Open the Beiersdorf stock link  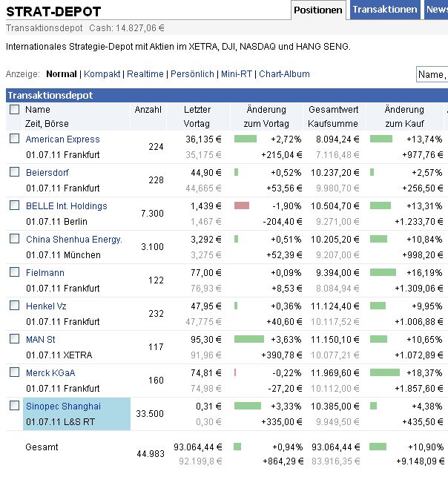(x=47, y=173)
